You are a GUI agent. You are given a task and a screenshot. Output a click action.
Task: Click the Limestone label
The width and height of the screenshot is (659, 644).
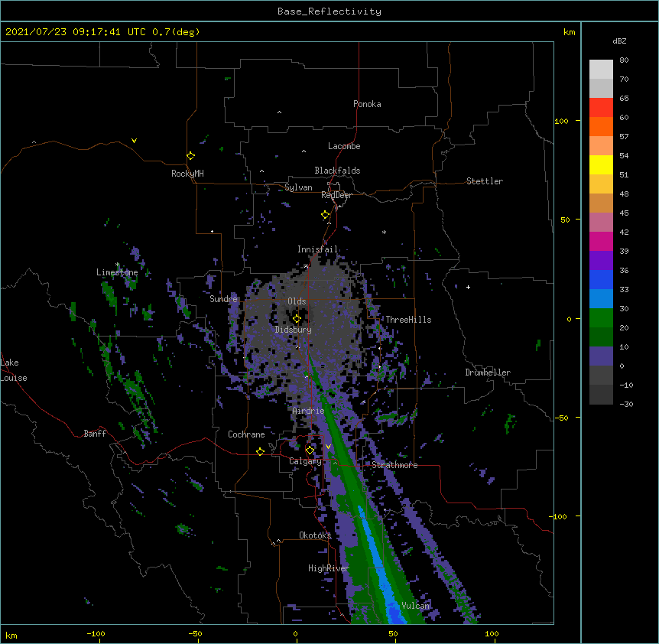pyautogui.click(x=117, y=272)
